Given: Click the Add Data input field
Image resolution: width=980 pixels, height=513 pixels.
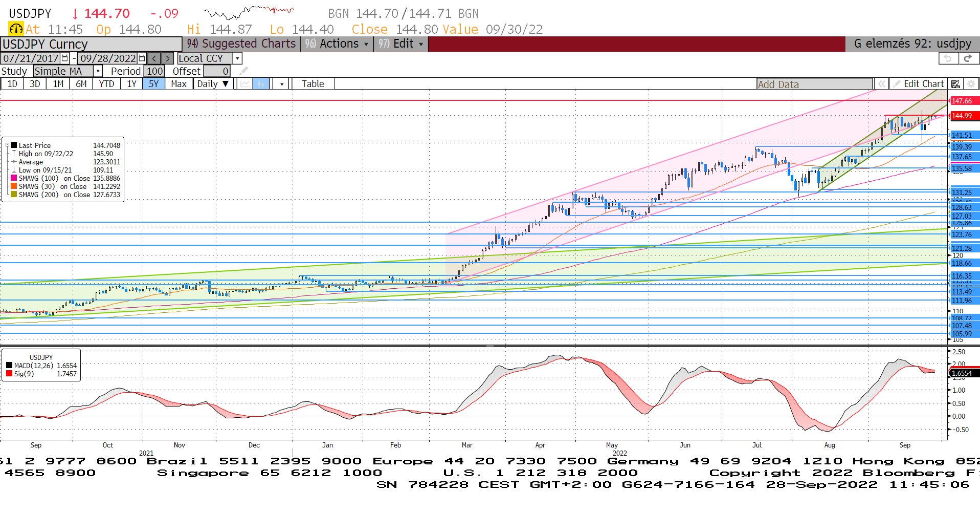Looking at the screenshot, I should click(814, 84).
